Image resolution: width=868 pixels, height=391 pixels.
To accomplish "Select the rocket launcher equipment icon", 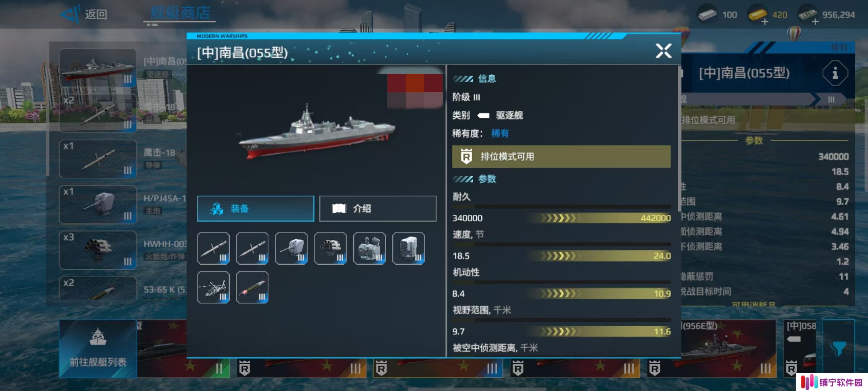I will tap(331, 248).
